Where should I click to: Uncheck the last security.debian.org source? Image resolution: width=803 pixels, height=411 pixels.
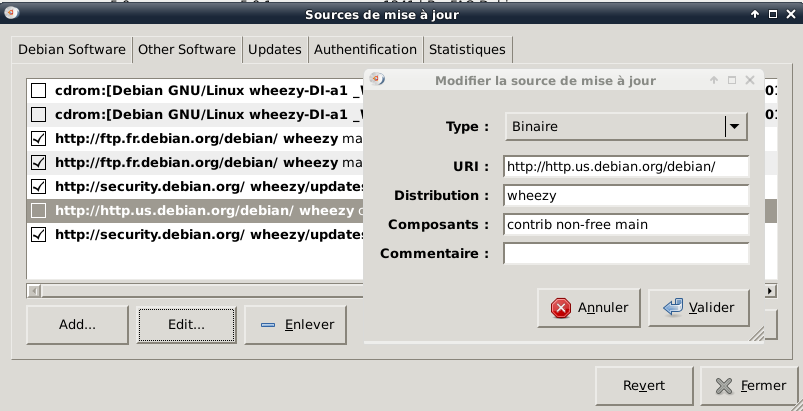click(38, 234)
